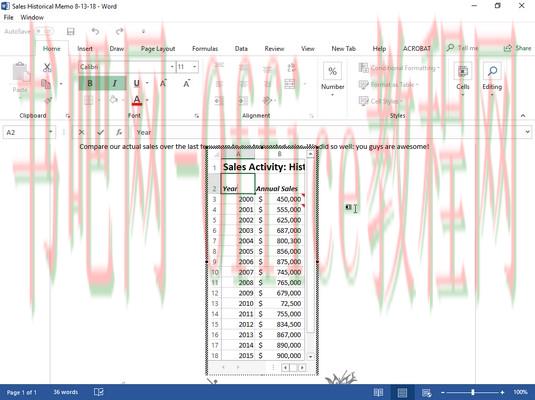Click the Undo arrow icon

coord(96,31)
